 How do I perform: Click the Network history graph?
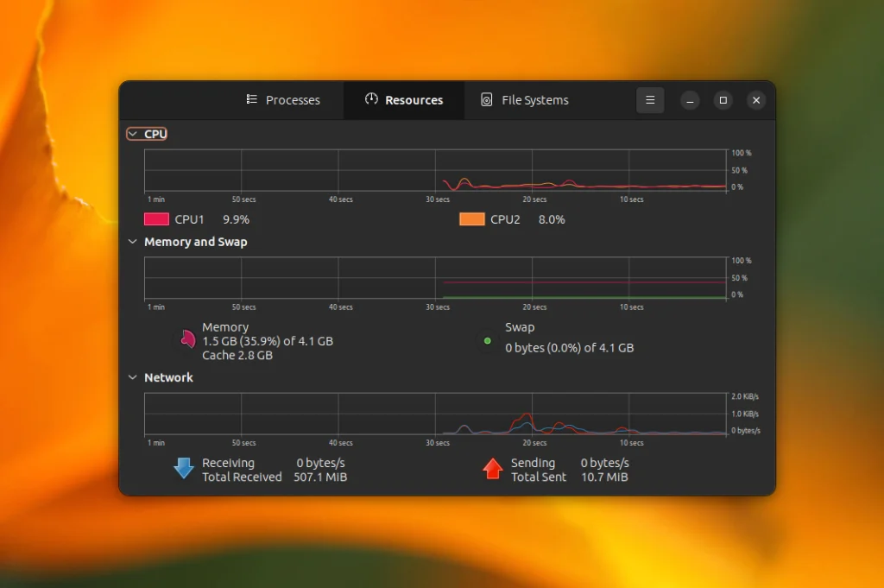pos(435,414)
